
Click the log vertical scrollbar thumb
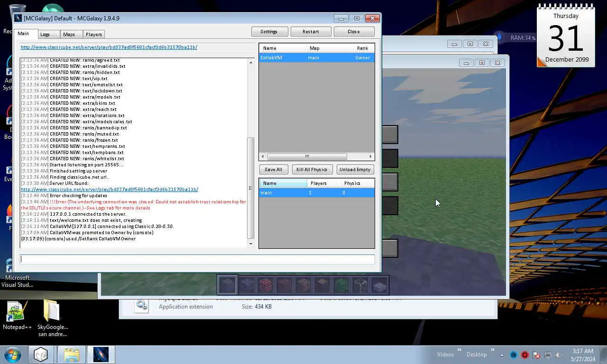pyautogui.click(x=251, y=188)
